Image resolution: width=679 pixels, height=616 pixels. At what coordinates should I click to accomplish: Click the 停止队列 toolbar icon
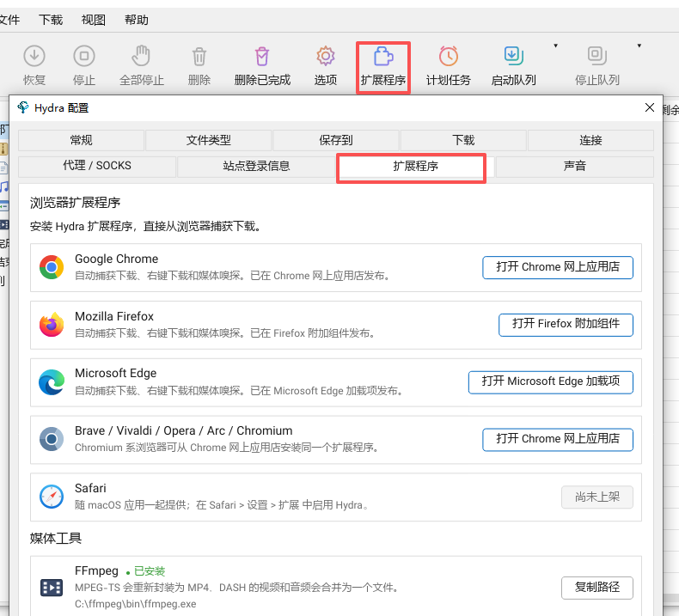click(x=597, y=56)
